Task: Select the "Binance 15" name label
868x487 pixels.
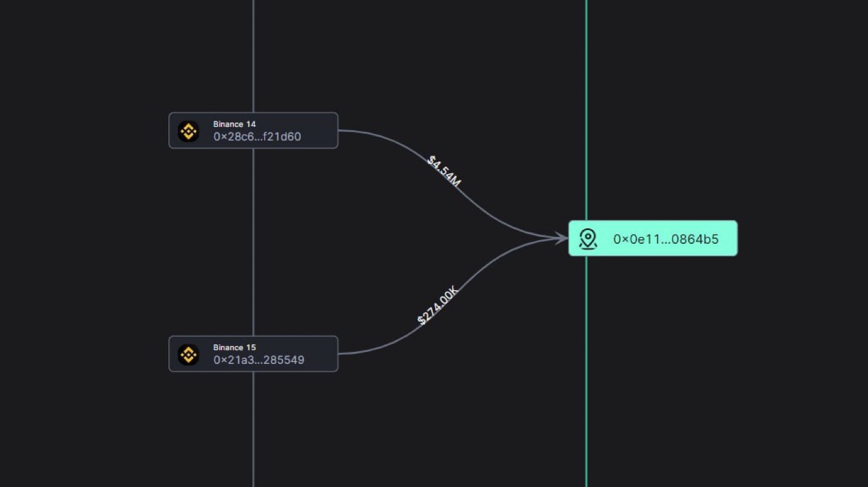Action: point(234,347)
